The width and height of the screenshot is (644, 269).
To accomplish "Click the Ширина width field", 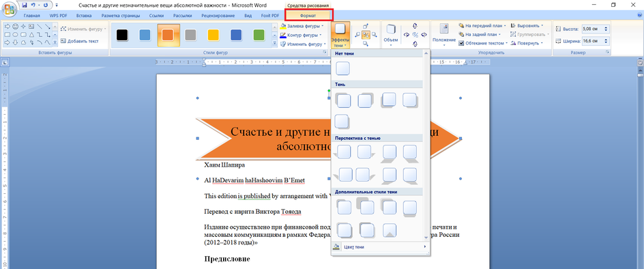I will tap(595, 41).
